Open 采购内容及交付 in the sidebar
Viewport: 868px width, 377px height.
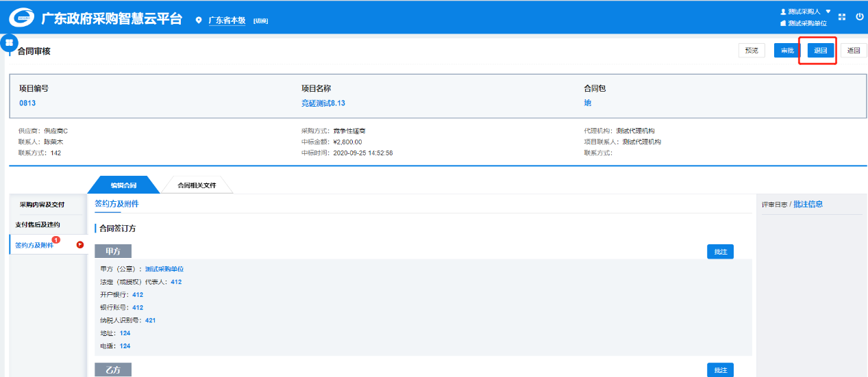pos(42,205)
